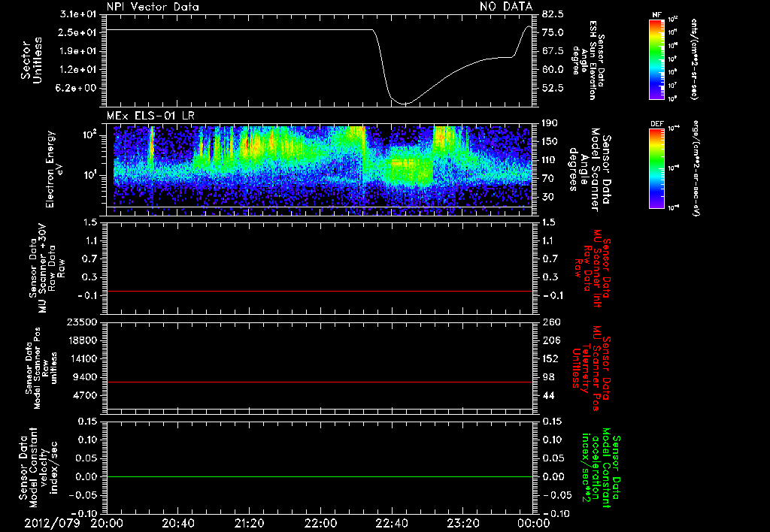This screenshot has height=532, width=770.
Task: Click the "Model Scanner Angle degrees" axis title
Action: [590, 169]
